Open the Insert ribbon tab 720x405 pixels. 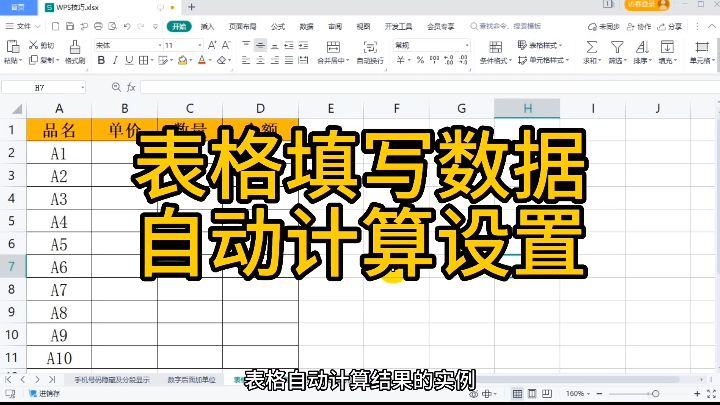click(208, 26)
